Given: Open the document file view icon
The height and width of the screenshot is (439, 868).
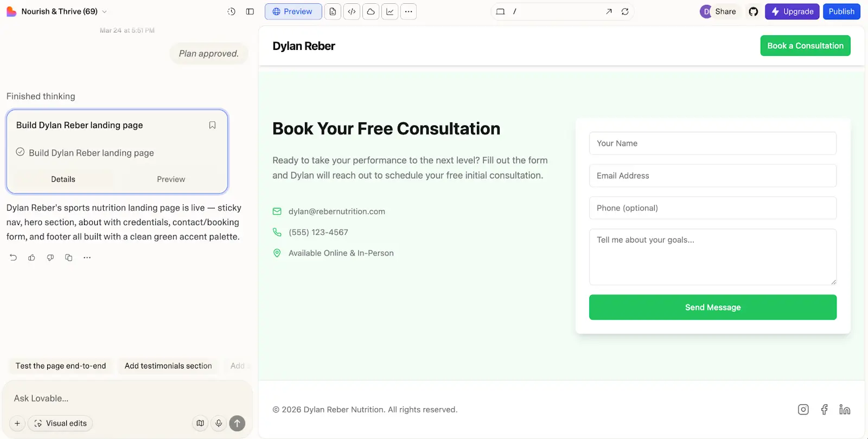Looking at the screenshot, I should click(x=333, y=11).
